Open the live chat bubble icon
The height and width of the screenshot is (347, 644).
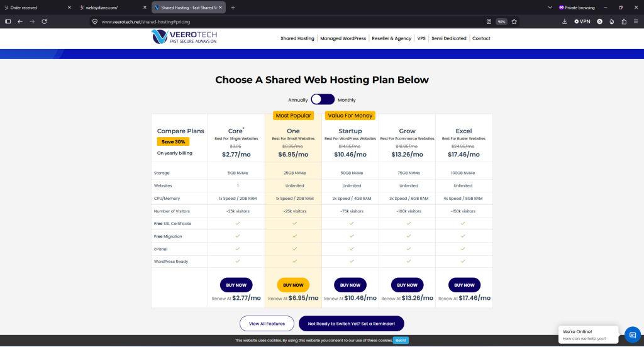pos(633,335)
